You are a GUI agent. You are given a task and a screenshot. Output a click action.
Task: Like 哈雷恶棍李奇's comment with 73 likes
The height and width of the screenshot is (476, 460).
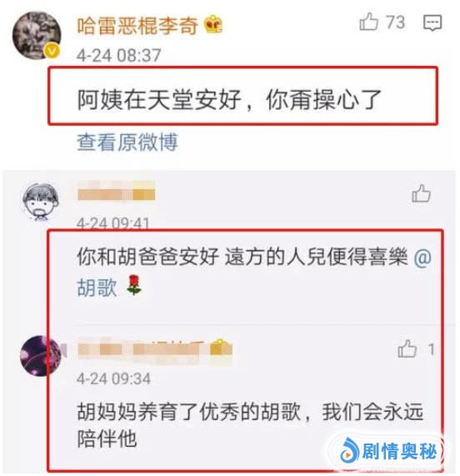click(369, 22)
